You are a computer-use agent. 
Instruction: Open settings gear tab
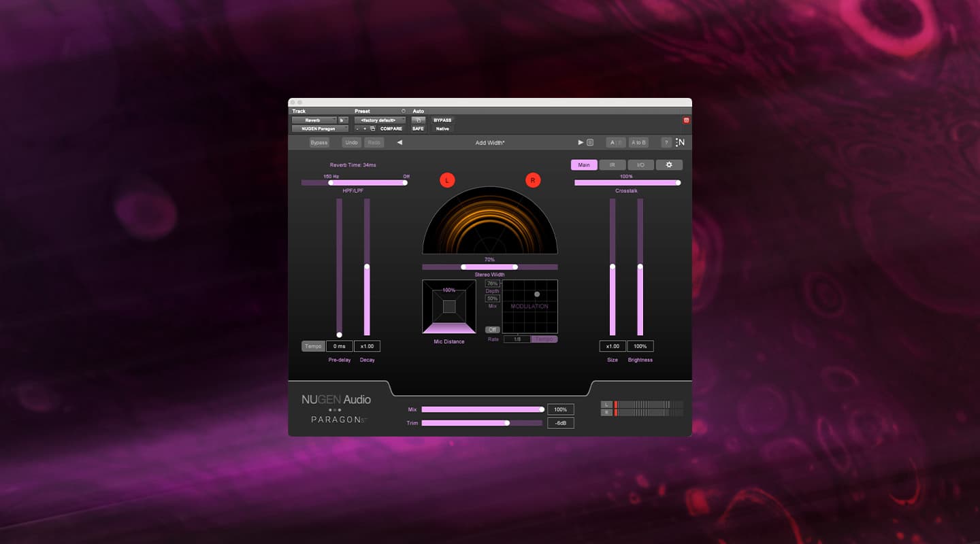coord(669,165)
